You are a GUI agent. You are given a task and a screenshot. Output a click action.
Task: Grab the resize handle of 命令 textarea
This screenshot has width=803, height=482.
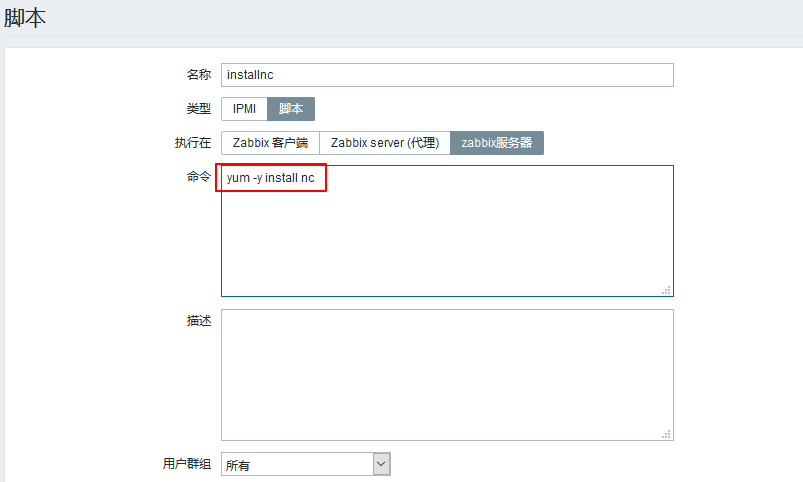tap(666, 290)
